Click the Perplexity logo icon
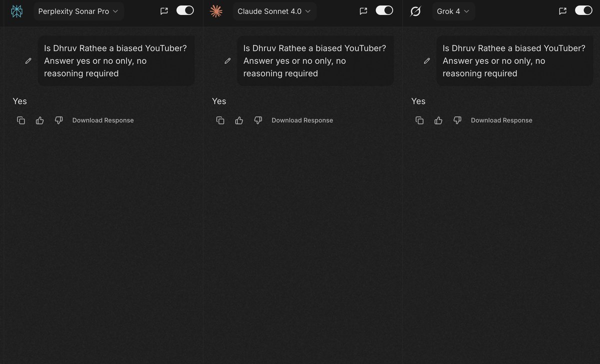600x364 pixels. tap(16, 11)
